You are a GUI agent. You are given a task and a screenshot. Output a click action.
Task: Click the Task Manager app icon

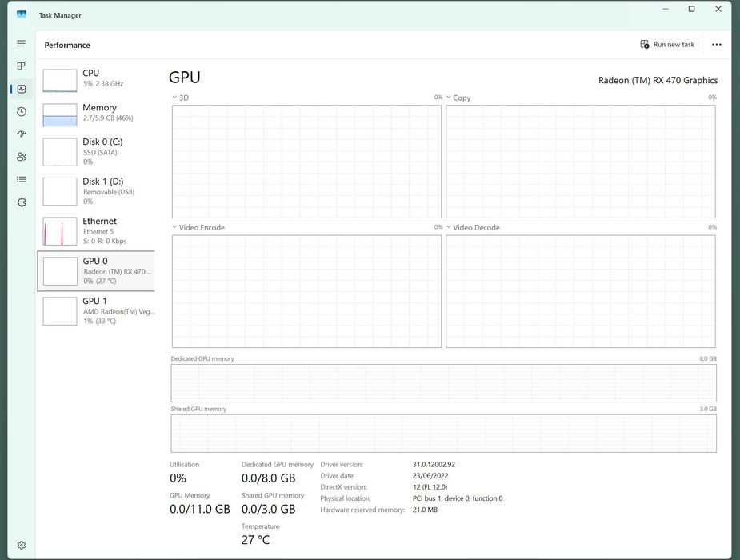point(22,14)
